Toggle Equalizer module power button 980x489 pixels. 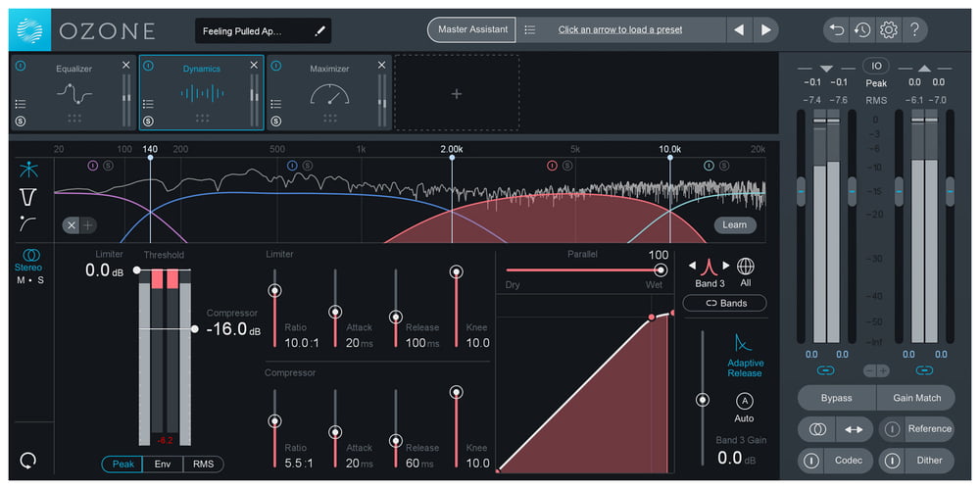pyautogui.click(x=21, y=65)
